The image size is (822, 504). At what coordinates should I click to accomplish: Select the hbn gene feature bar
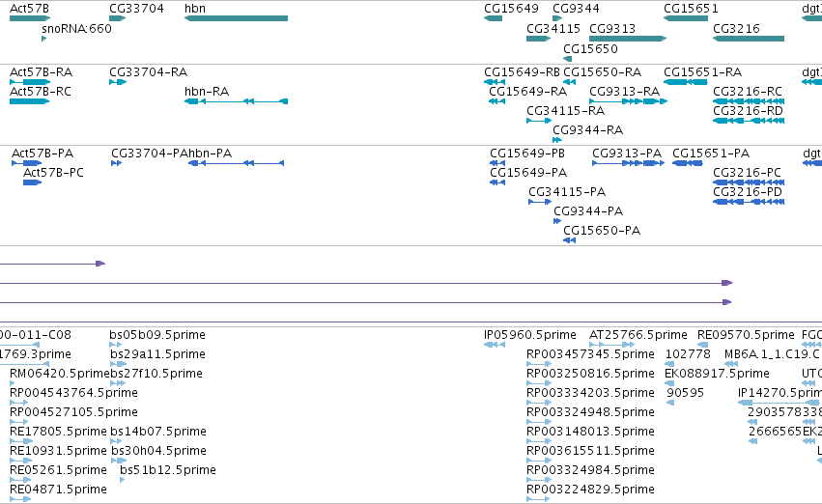[236, 18]
